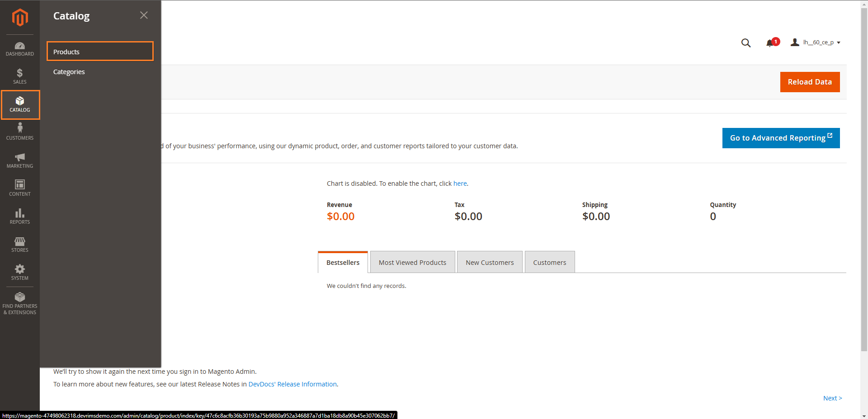The height and width of the screenshot is (419, 868).
Task: Click the Catalog sidebar icon
Action: click(x=19, y=104)
